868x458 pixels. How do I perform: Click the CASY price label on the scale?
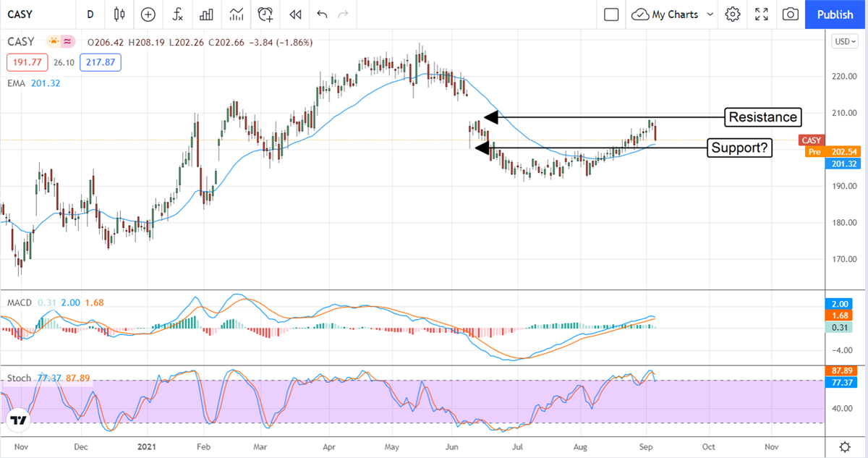[810, 140]
